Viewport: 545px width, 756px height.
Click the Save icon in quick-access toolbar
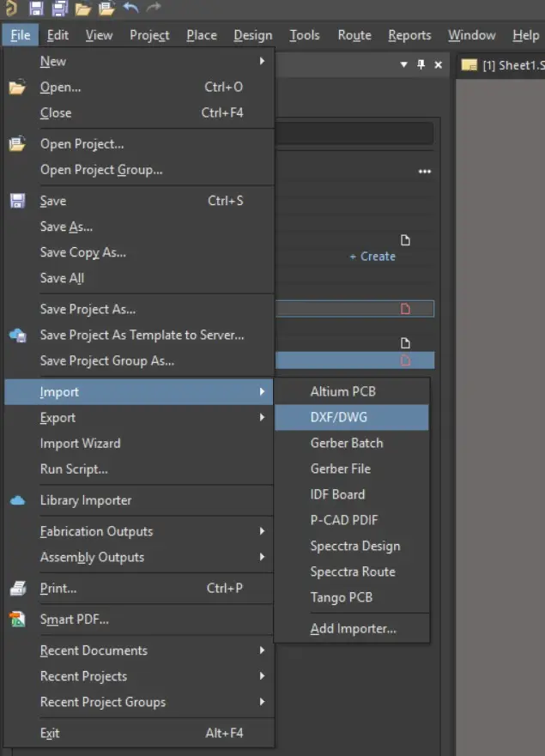coord(36,9)
